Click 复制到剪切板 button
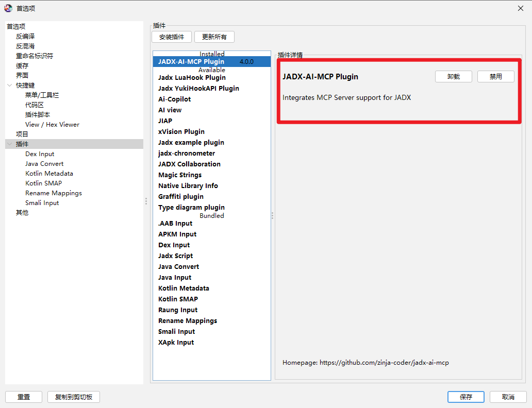Screen dimensions: 532x408 (x=74, y=397)
